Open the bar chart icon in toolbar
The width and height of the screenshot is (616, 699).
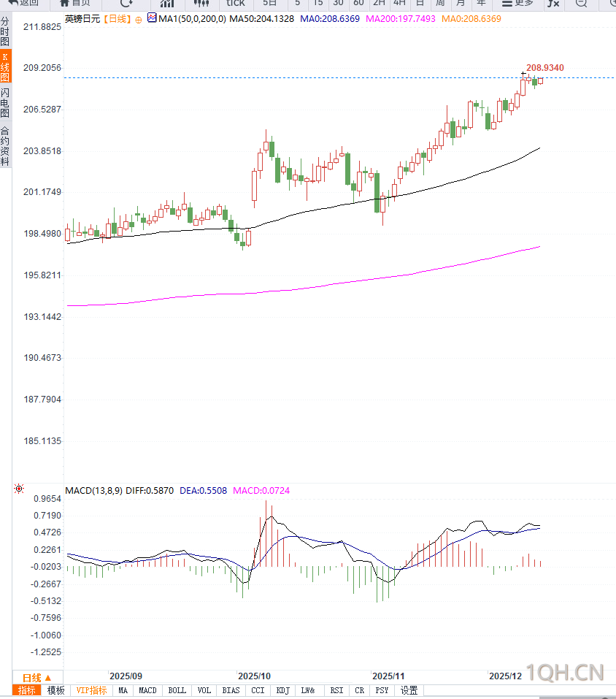click(167, 3)
